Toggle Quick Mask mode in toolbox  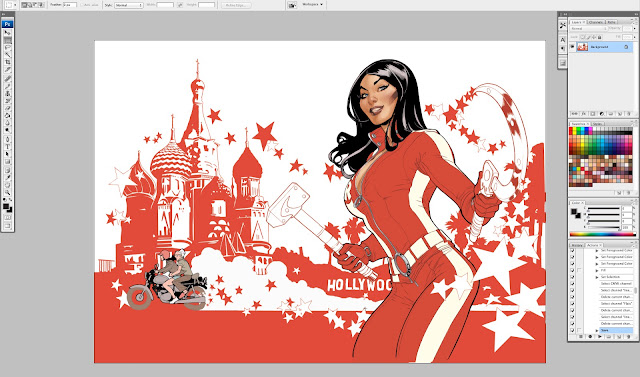tap(8, 217)
